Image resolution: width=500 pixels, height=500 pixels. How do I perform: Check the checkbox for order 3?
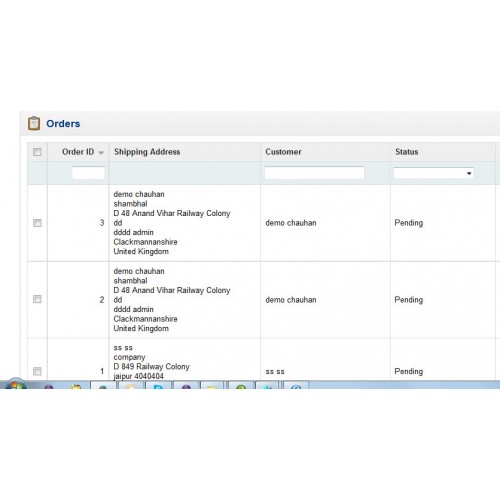click(37, 223)
